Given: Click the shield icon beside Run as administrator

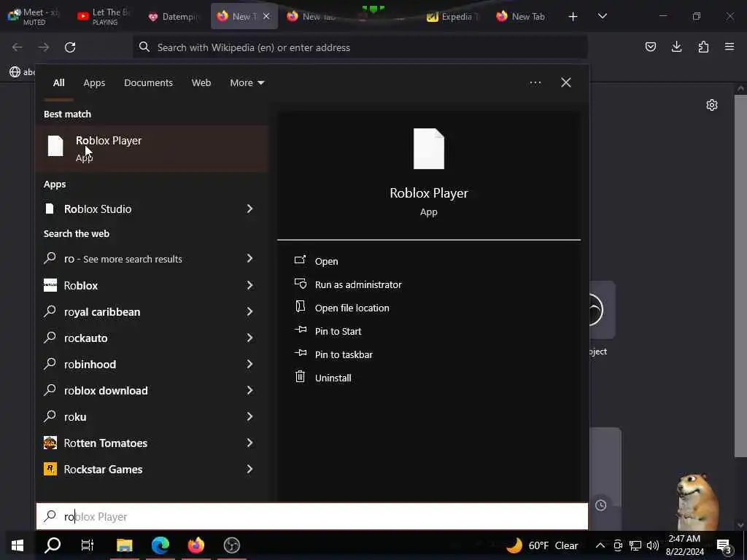Looking at the screenshot, I should (300, 284).
